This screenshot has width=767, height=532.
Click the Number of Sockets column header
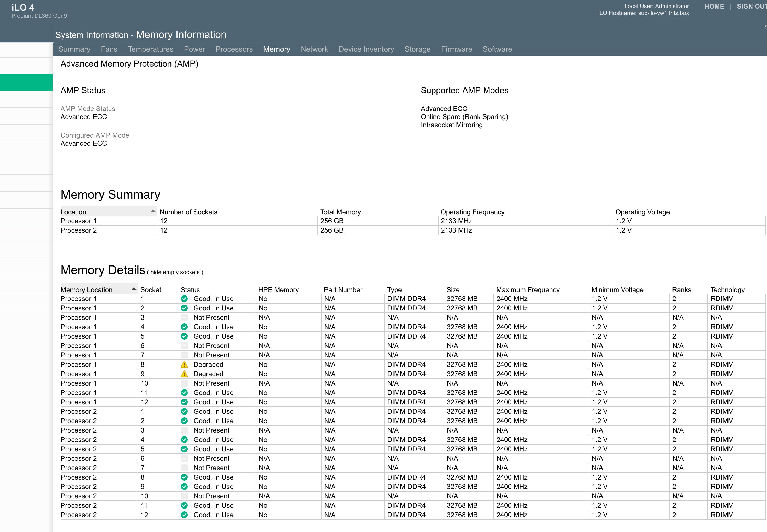(188, 212)
